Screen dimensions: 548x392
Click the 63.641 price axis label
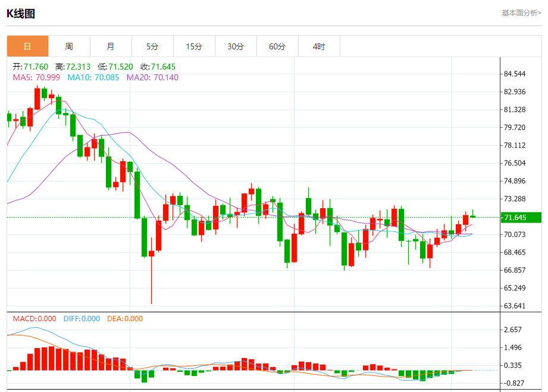[515, 306]
